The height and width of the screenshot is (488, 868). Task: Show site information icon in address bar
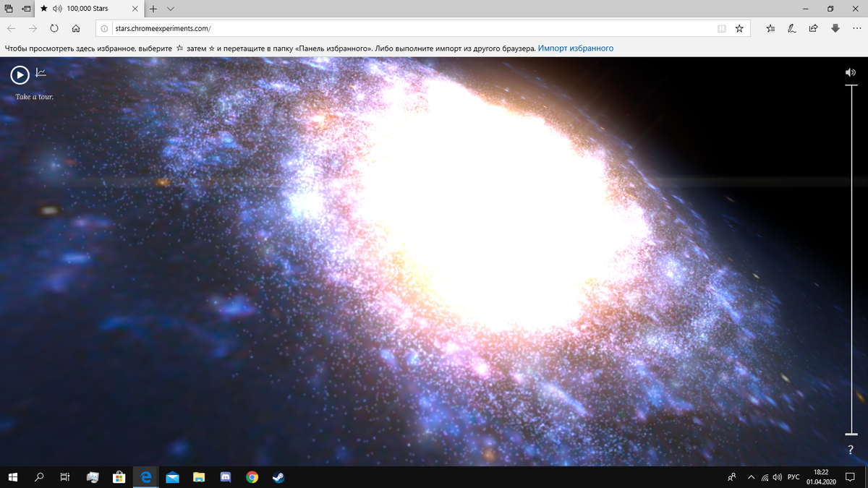pos(105,29)
